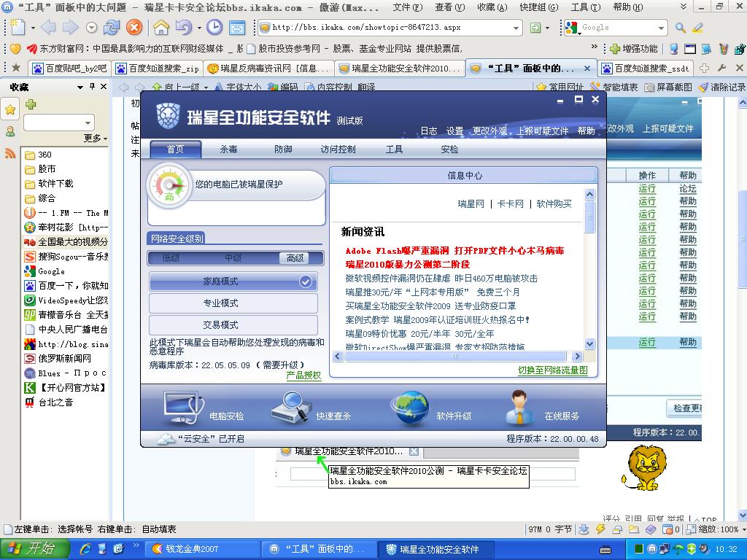Open the 软件购买 link in info center

(554, 204)
